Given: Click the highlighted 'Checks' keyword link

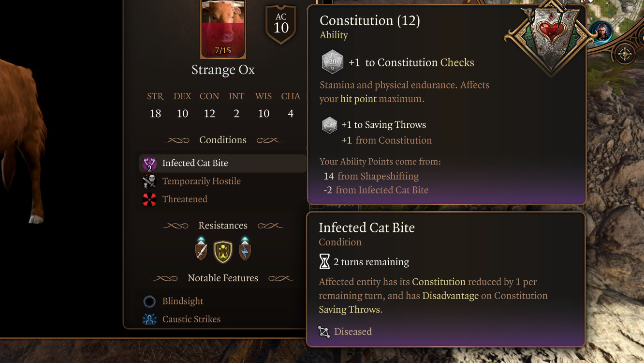Looking at the screenshot, I should 457,63.
